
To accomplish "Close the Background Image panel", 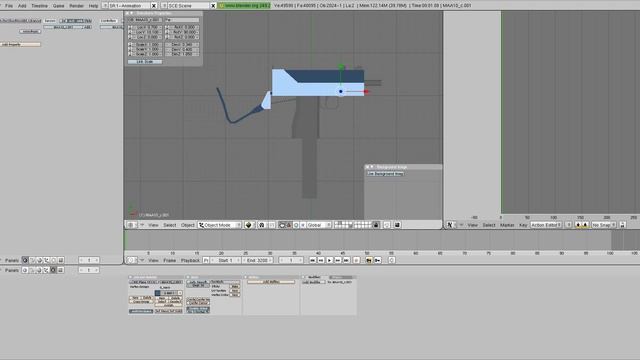I will click(367, 167).
